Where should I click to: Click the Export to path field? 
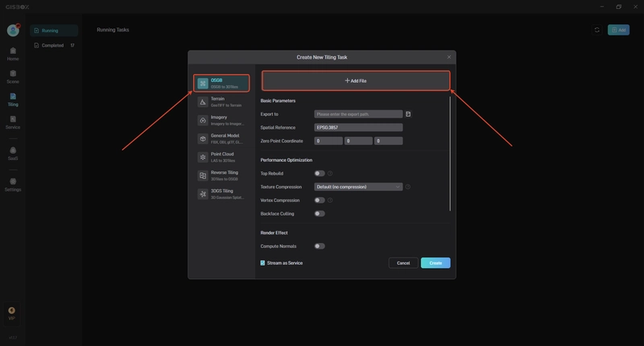(x=358, y=114)
